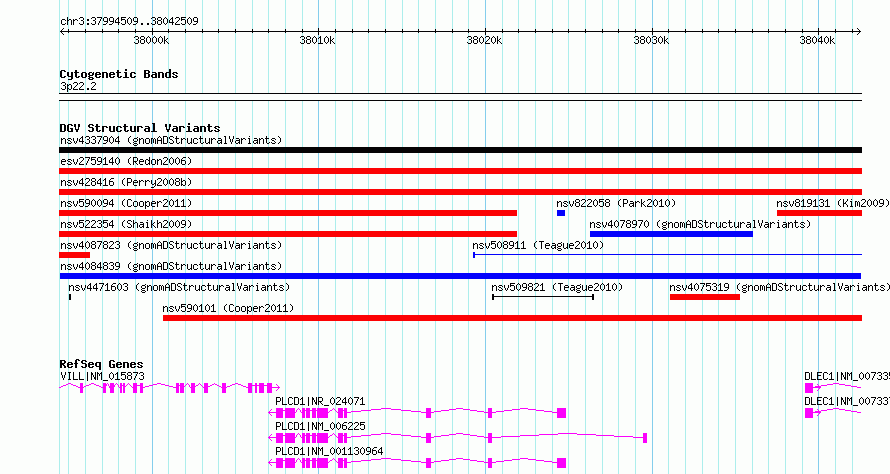The height and width of the screenshot is (474, 890).
Task: Select the esv2759140 (Redon2006) label
Action: click(126, 161)
